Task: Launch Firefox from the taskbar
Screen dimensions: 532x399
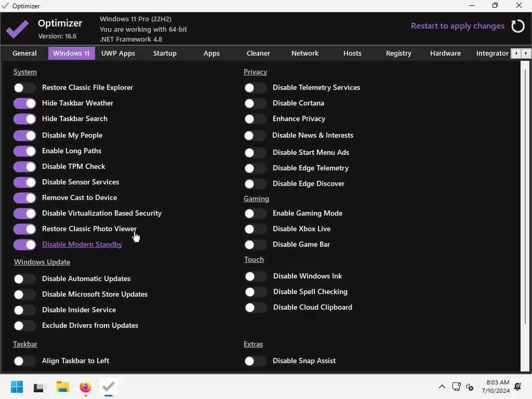Action: click(x=85, y=387)
